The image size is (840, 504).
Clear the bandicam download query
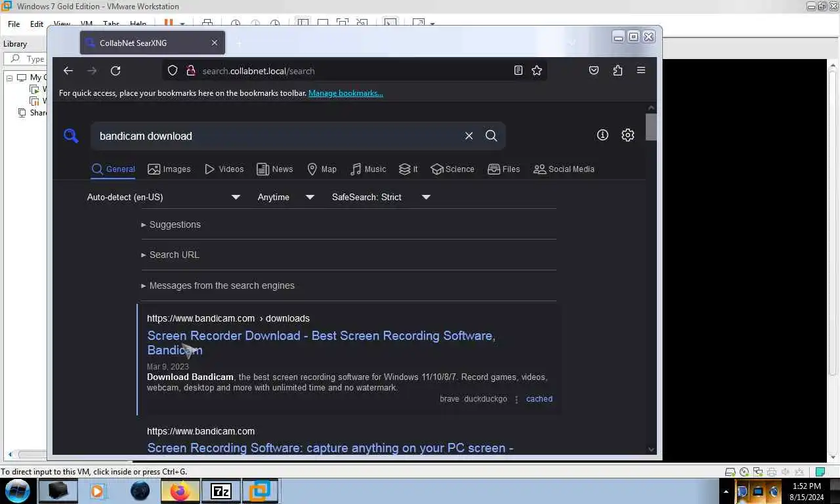(x=469, y=136)
